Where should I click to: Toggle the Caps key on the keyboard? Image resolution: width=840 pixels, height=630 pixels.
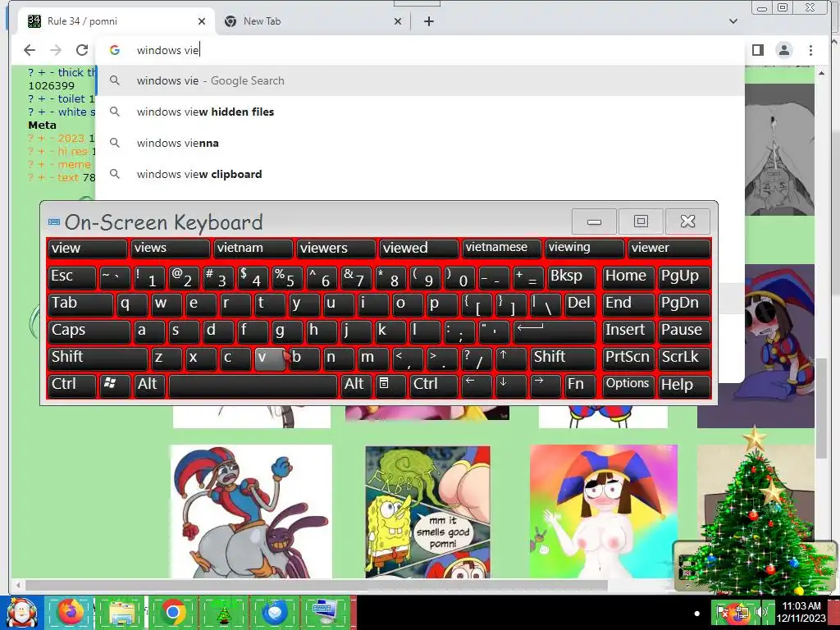89,331
